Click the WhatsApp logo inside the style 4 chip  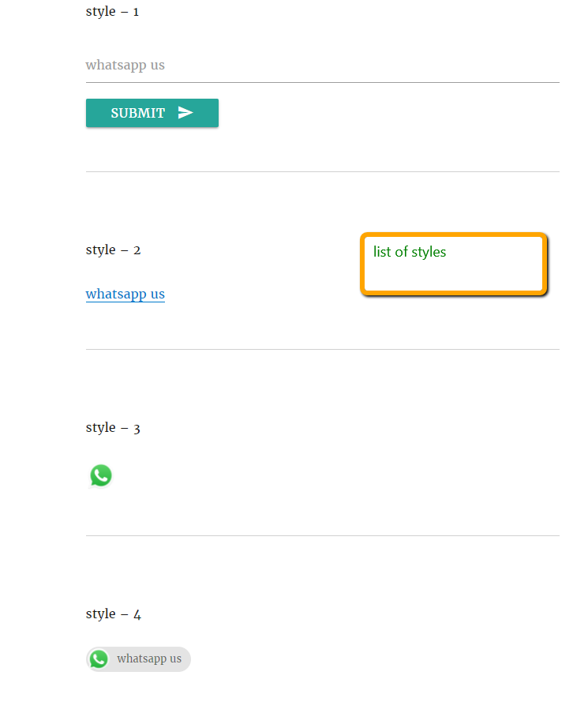coord(99,659)
